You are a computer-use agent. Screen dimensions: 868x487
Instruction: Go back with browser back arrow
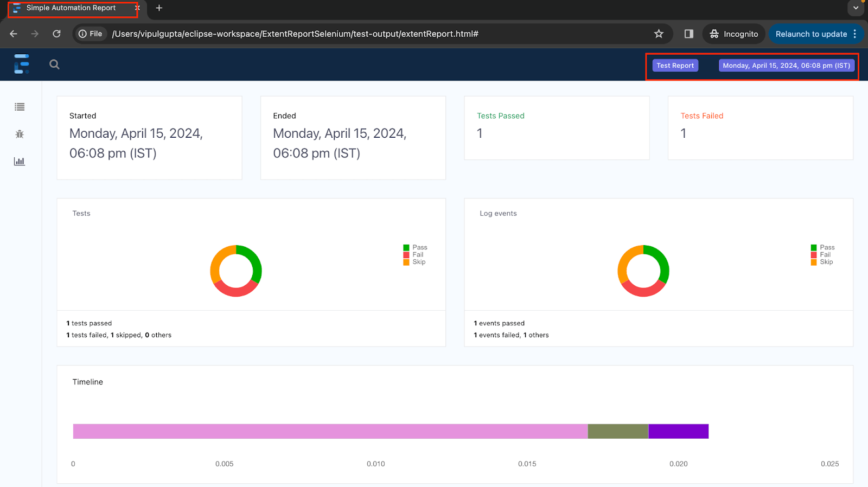[14, 34]
